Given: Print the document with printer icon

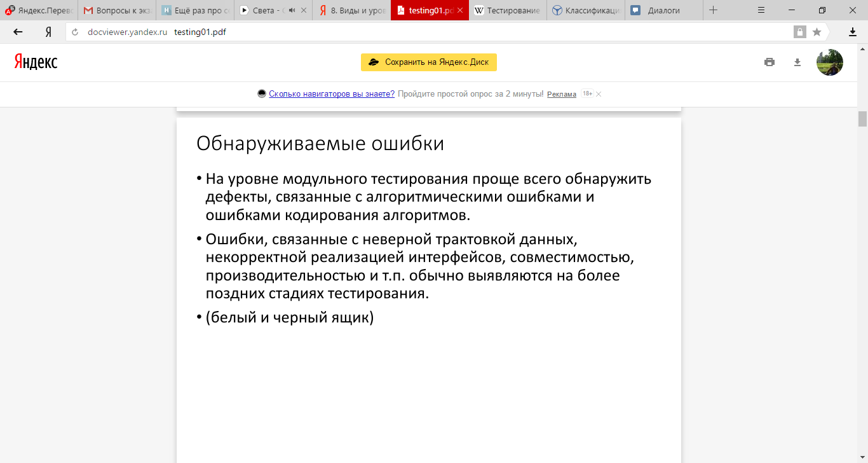Looking at the screenshot, I should pos(770,62).
